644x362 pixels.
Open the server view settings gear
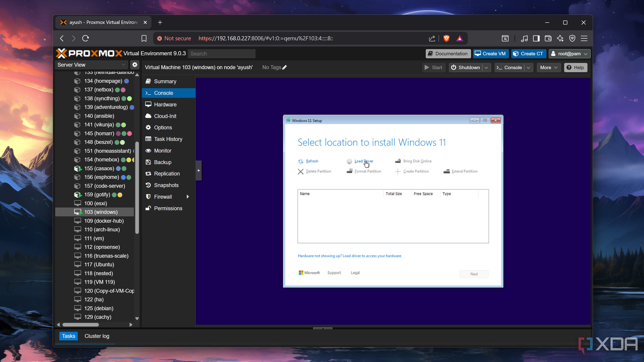tap(135, 65)
